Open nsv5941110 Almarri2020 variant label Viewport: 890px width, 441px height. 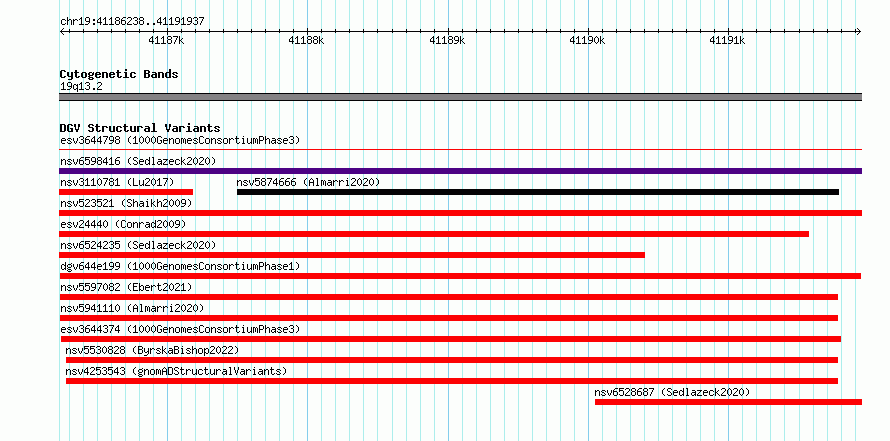pos(132,308)
